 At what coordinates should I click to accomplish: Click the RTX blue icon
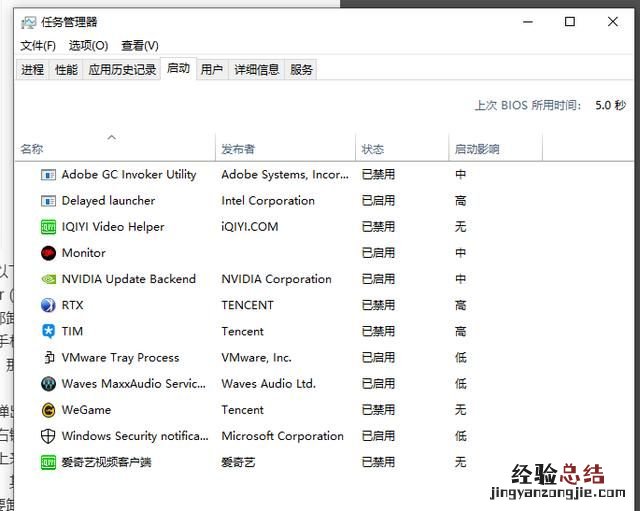pyautogui.click(x=48, y=305)
